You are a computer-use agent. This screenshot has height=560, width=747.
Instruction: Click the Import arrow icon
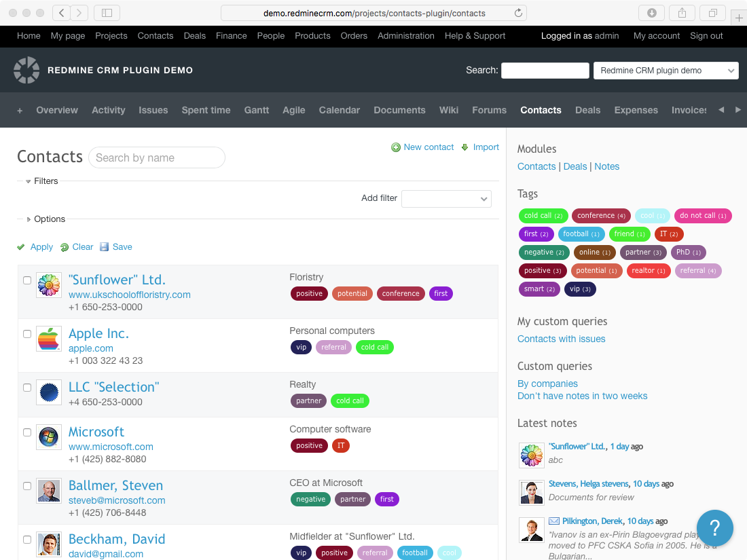(465, 147)
